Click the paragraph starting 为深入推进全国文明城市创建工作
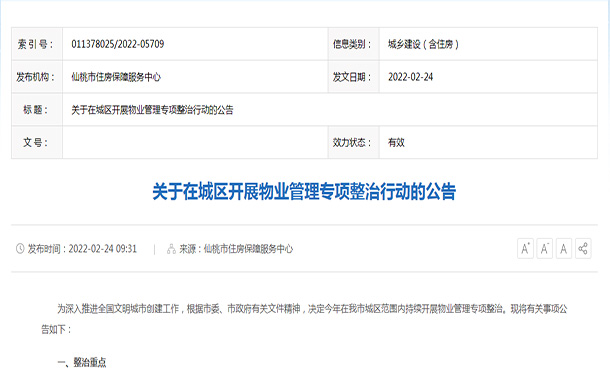Viewport: 610px width, 390px height. click(x=304, y=319)
